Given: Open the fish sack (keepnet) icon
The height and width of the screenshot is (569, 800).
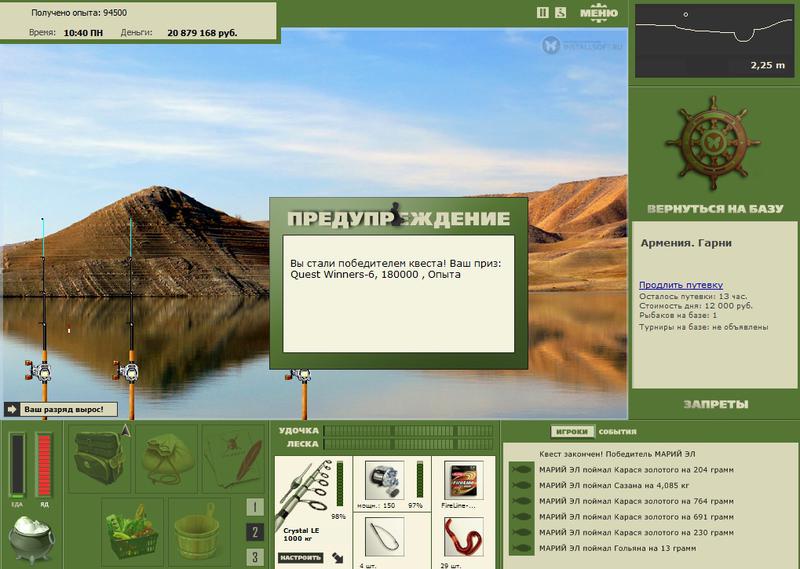Looking at the screenshot, I should point(167,459).
